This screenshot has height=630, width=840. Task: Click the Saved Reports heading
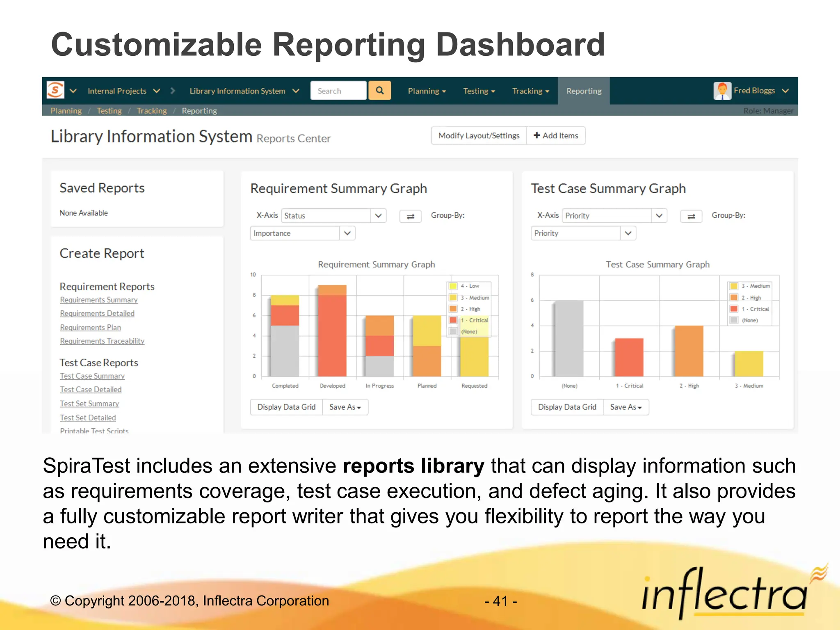[x=102, y=188]
